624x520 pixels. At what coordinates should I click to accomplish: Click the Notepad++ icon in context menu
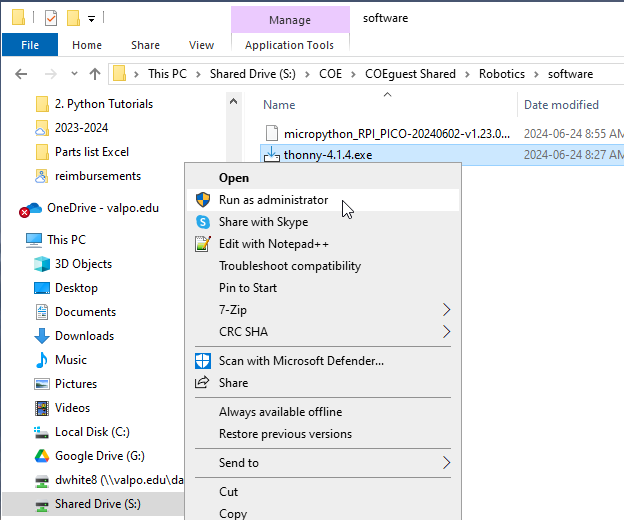(x=202, y=244)
